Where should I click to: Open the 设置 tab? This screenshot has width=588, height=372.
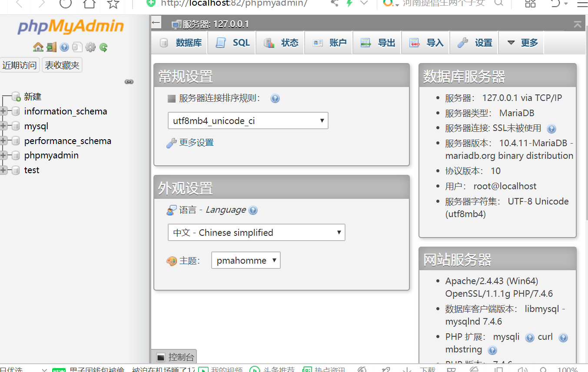[x=475, y=43]
